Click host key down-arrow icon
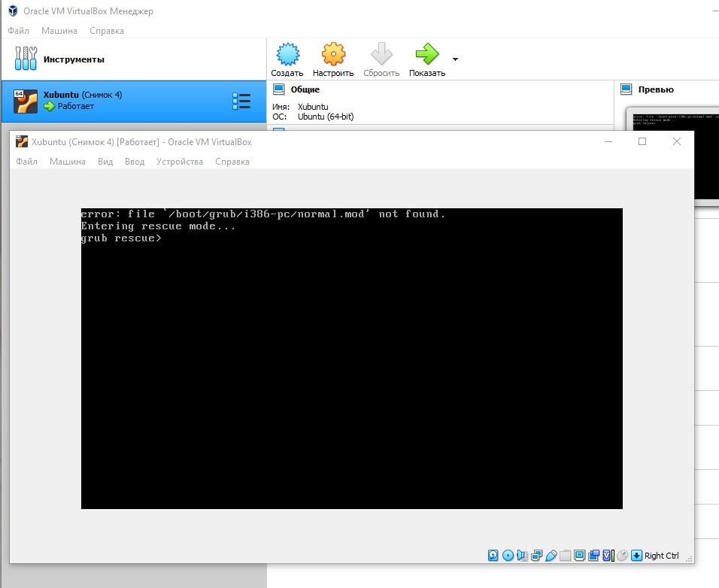 tap(636, 556)
